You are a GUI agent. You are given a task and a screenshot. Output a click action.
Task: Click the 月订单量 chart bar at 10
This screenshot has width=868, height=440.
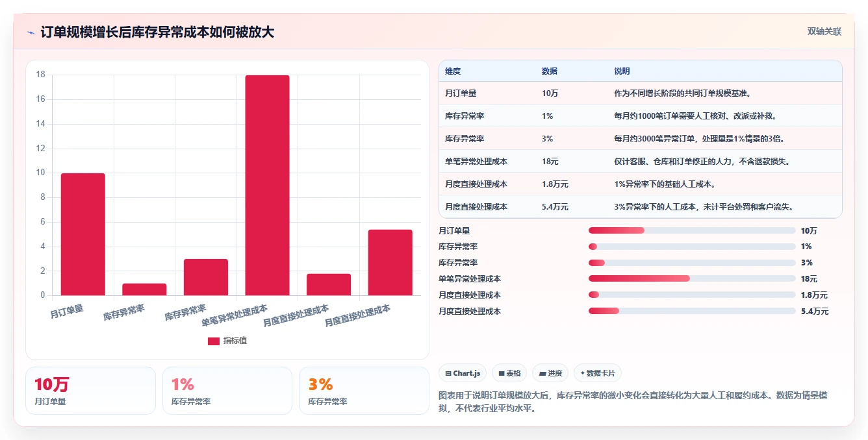[x=83, y=234]
